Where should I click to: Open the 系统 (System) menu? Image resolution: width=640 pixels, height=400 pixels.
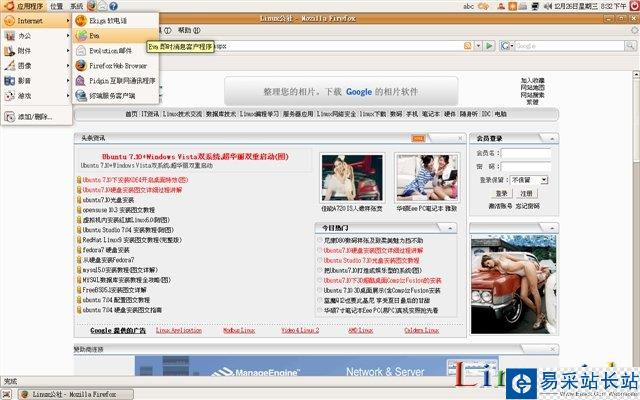(x=76, y=6)
